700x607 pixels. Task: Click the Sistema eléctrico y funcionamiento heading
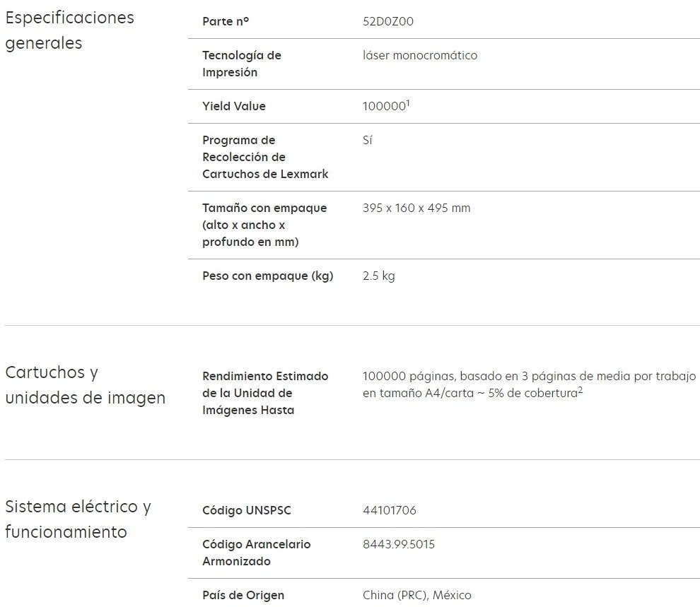coord(78,519)
